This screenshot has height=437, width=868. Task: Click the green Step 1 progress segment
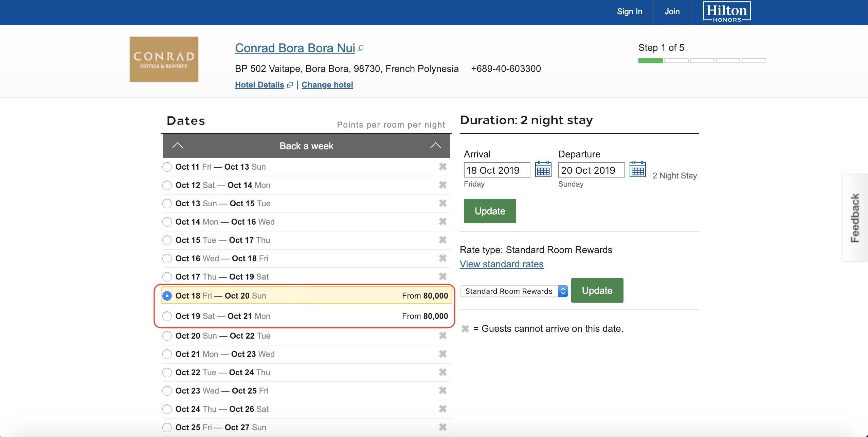click(x=650, y=61)
